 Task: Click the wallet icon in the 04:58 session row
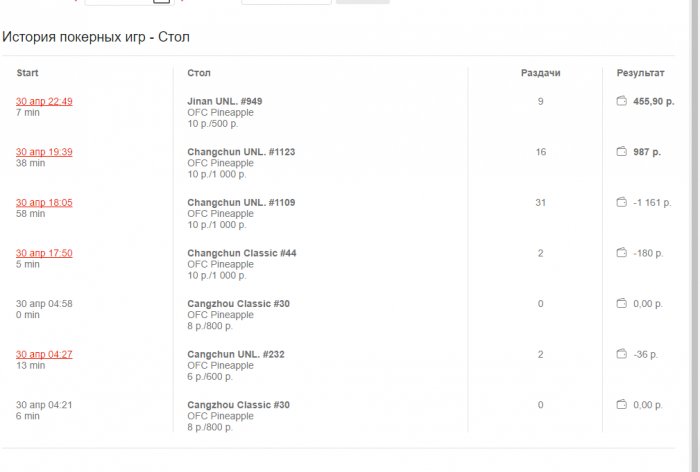coord(621,303)
